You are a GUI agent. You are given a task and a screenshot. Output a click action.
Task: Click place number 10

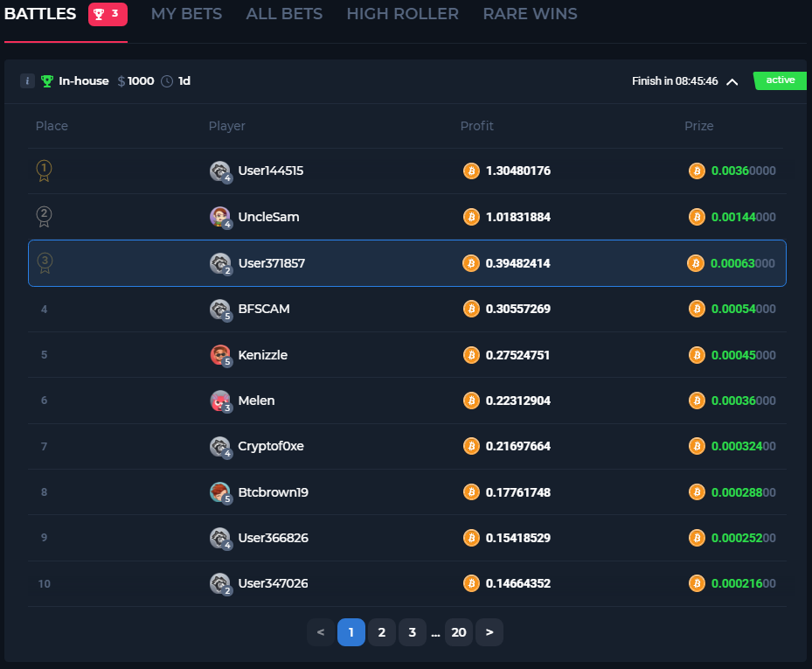pyautogui.click(x=44, y=584)
